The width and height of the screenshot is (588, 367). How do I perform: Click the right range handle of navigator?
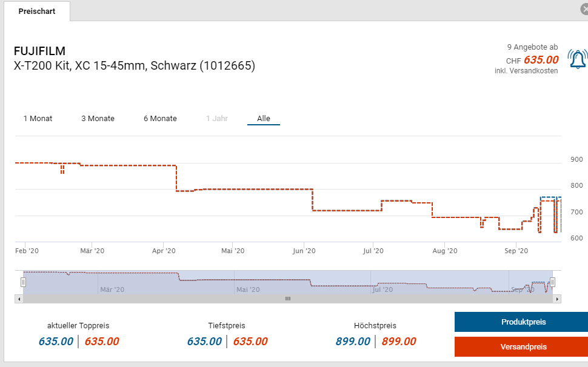pyautogui.click(x=552, y=282)
